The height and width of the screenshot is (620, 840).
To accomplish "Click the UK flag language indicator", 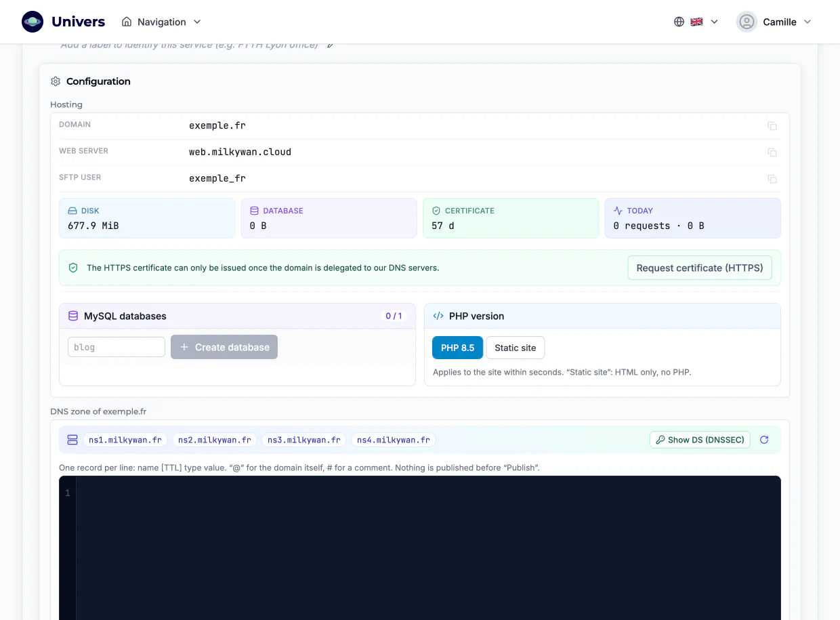I will (x=696, y=22).
